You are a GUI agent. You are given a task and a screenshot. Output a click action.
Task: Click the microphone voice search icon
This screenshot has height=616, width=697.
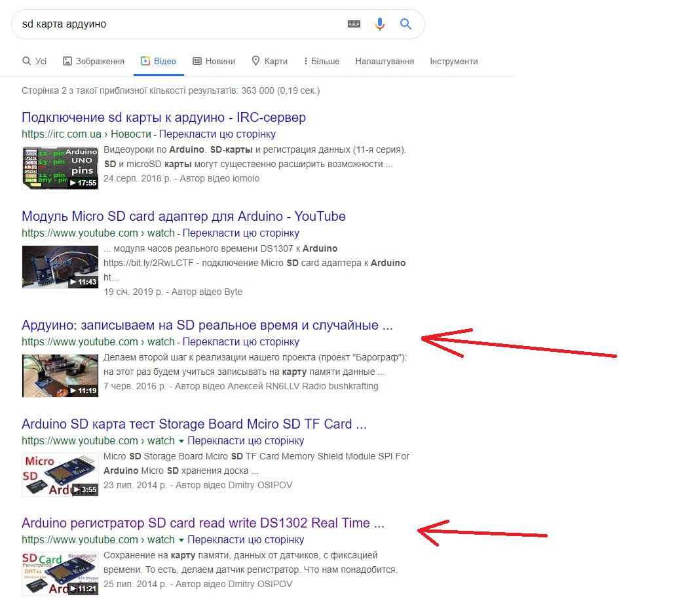tap(380, 24)
